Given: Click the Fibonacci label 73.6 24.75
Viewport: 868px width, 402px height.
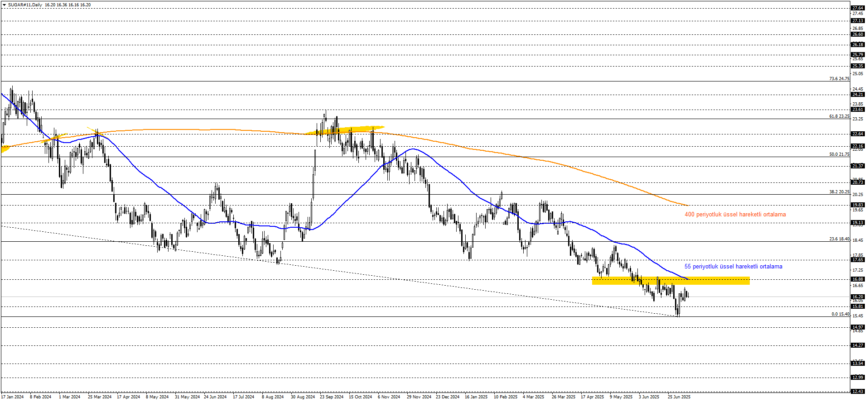Looking at the screenshot, I should coord(839,79).
